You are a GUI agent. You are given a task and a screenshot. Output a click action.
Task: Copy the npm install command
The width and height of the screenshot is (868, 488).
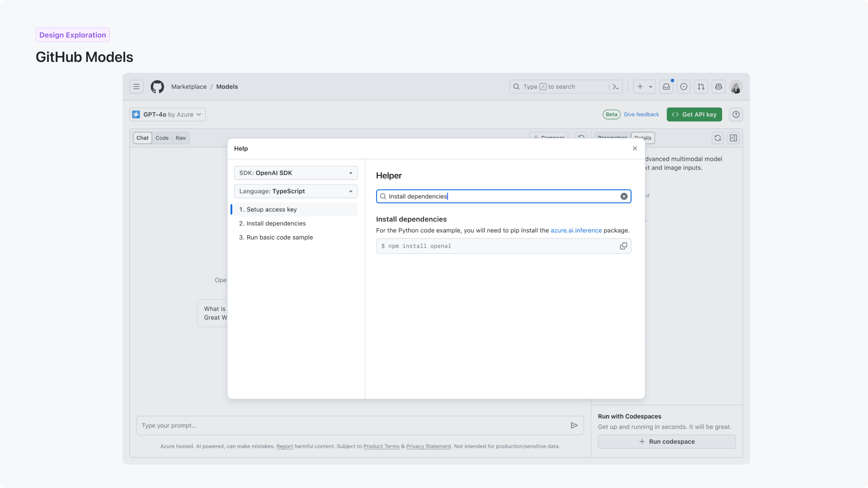coord(623,246)
